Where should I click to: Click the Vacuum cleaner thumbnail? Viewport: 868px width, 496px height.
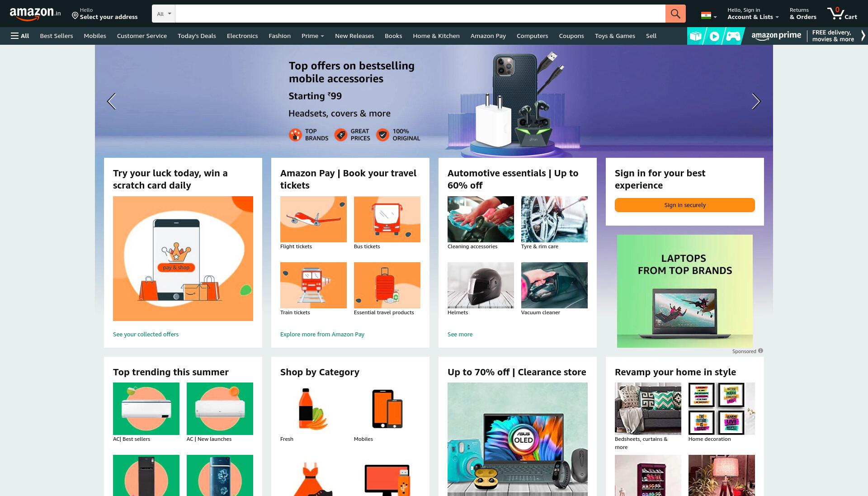click(x=554, y=285)
